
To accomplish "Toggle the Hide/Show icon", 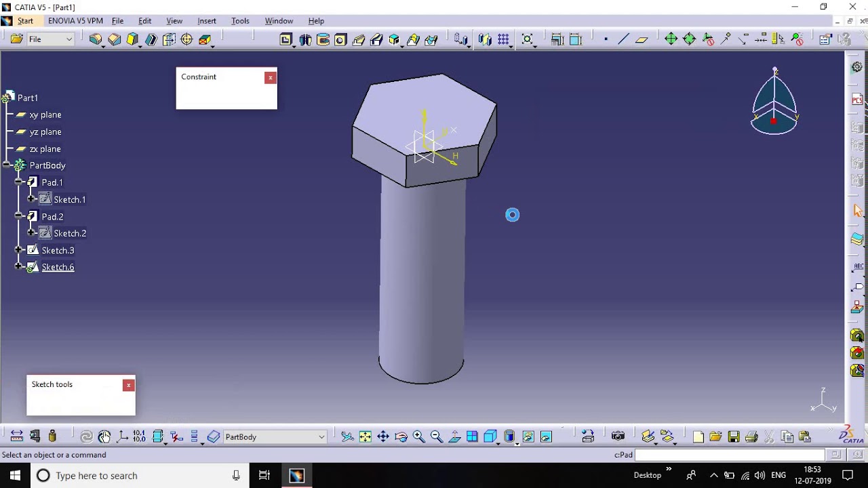I will click(528, 436).
